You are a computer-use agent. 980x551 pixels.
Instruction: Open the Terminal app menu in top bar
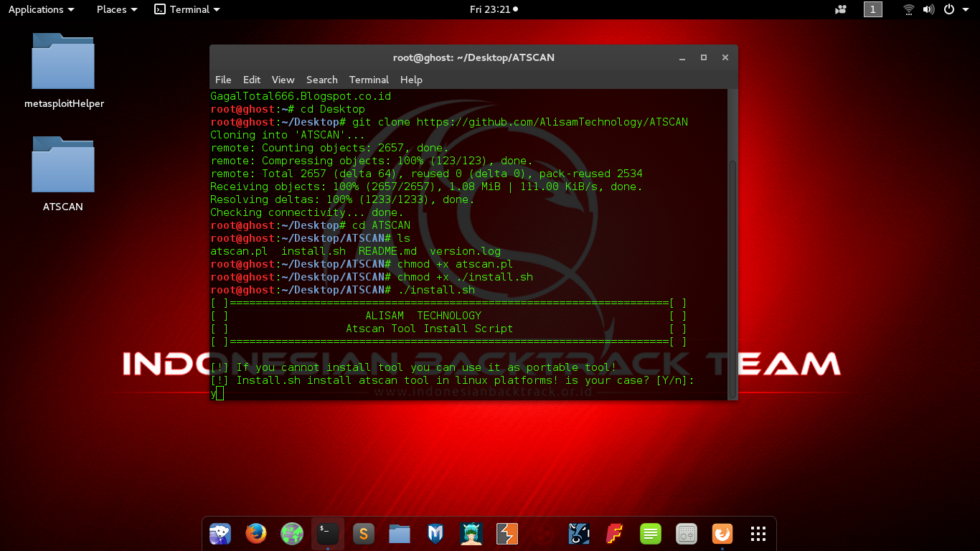coord(187,9)
